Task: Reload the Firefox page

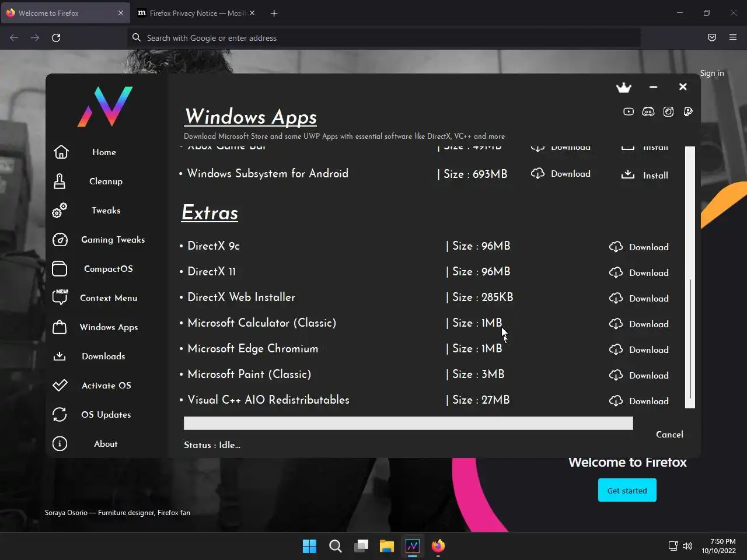Action: [x=56, y=38]
